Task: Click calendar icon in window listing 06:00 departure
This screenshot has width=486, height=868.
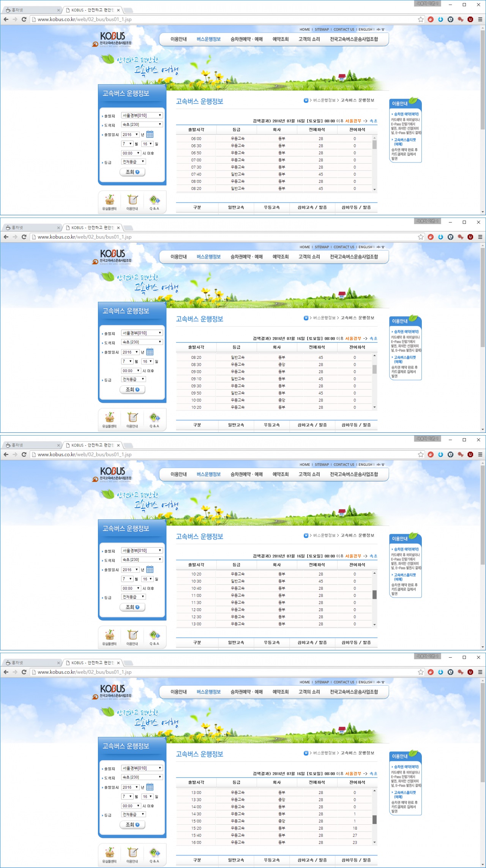Action: pos(150,134)
